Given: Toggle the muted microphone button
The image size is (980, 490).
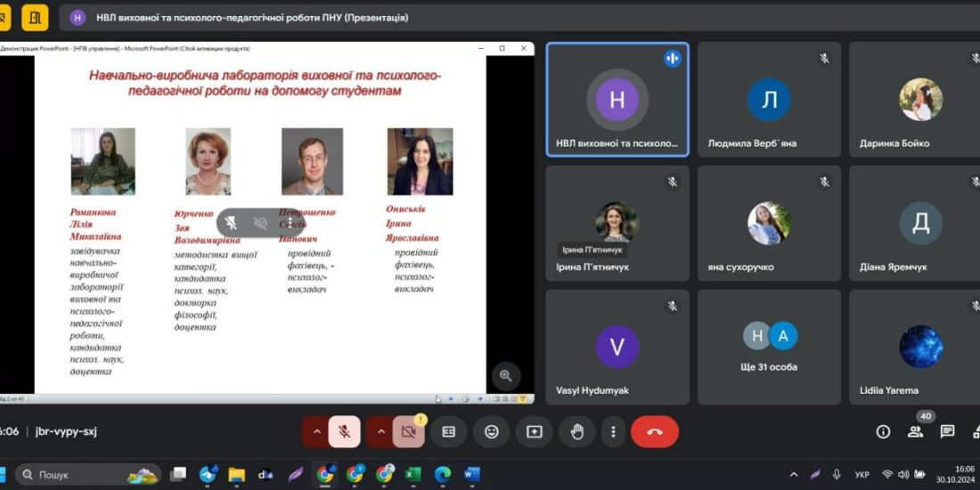Looking at the screenshot, I should click(344, 431).
